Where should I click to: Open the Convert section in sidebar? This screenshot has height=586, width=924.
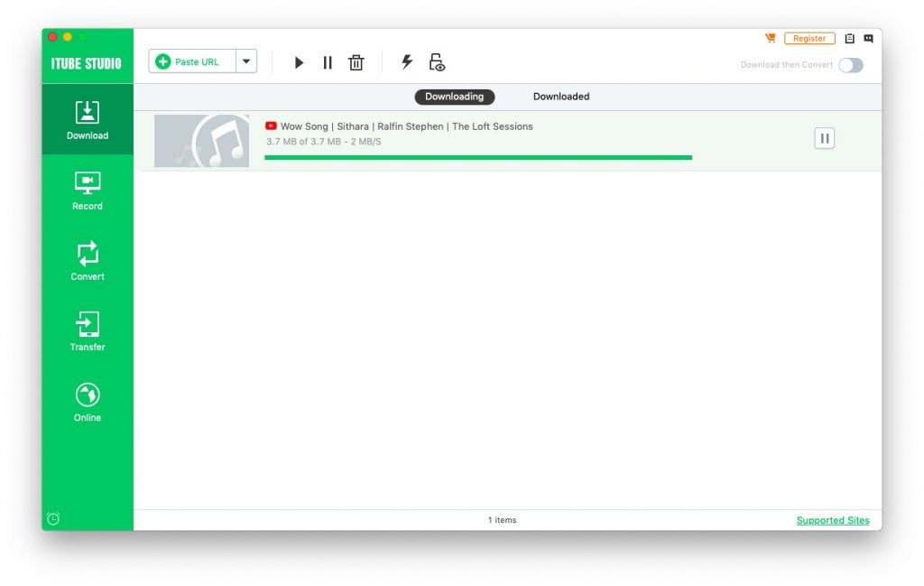pyautogui.click(x=88, y=261)
